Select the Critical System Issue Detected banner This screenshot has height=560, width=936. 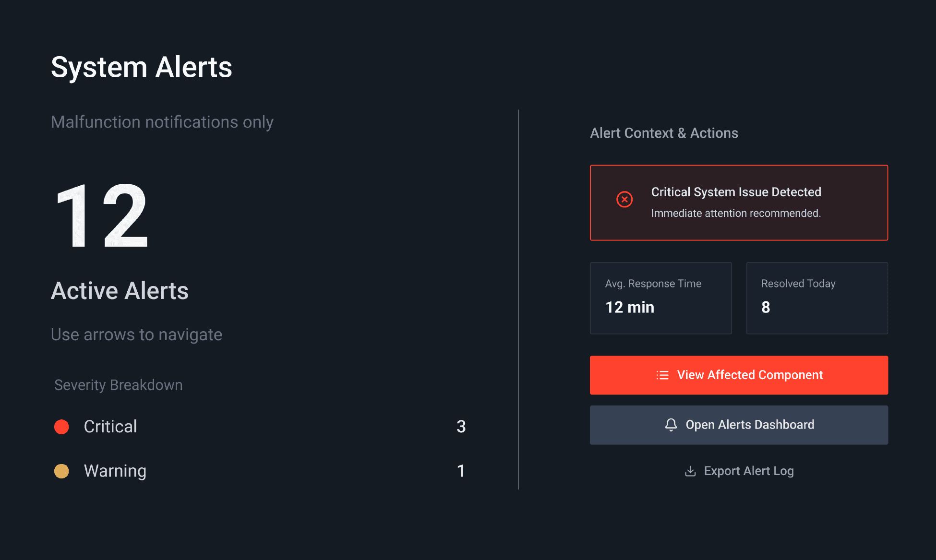pyautogui.click(x=739, y=203)
